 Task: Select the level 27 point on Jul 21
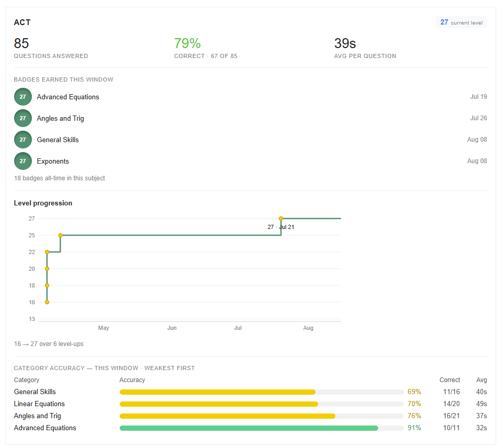pyautogui.click(x=281, y=219)
